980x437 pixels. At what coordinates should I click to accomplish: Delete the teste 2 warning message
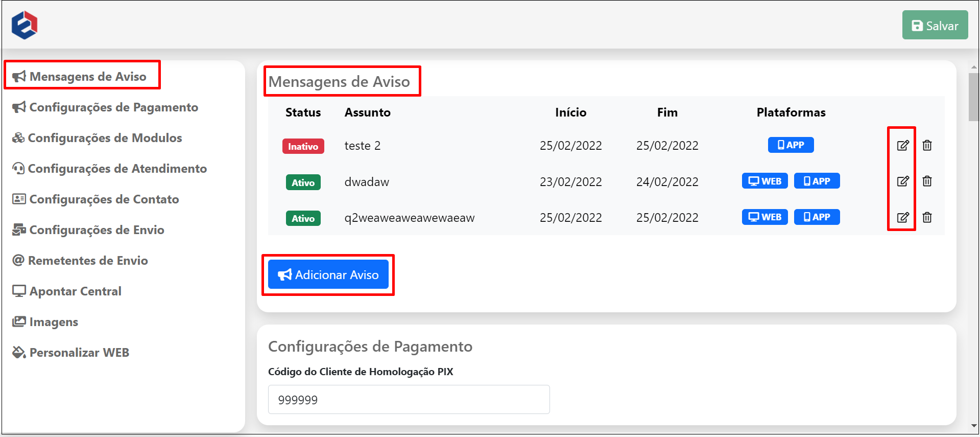[927, 146]
